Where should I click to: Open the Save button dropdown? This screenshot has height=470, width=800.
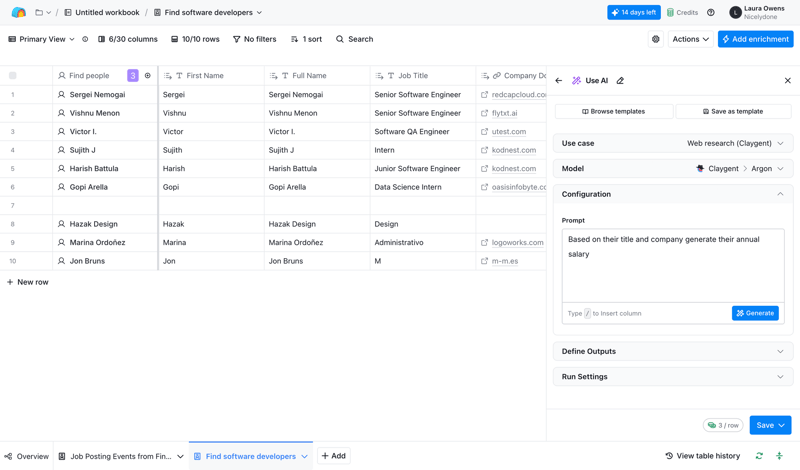[782, 425]
